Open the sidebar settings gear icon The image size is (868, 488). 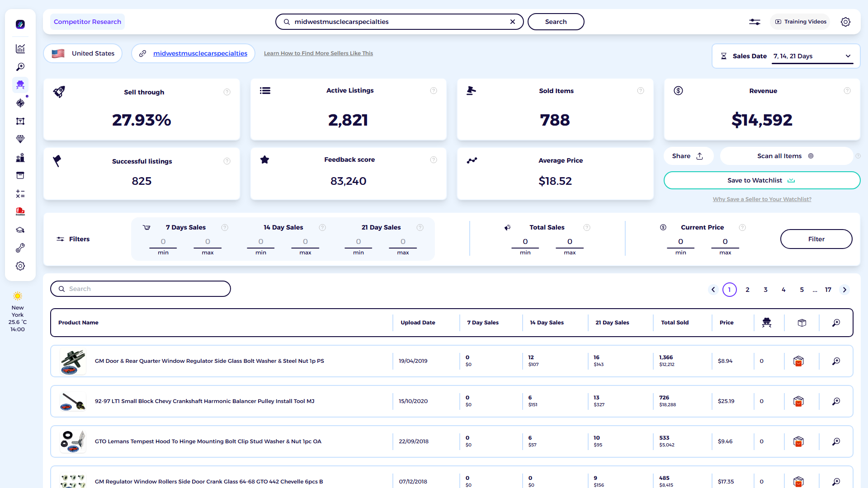pos(20,266)
